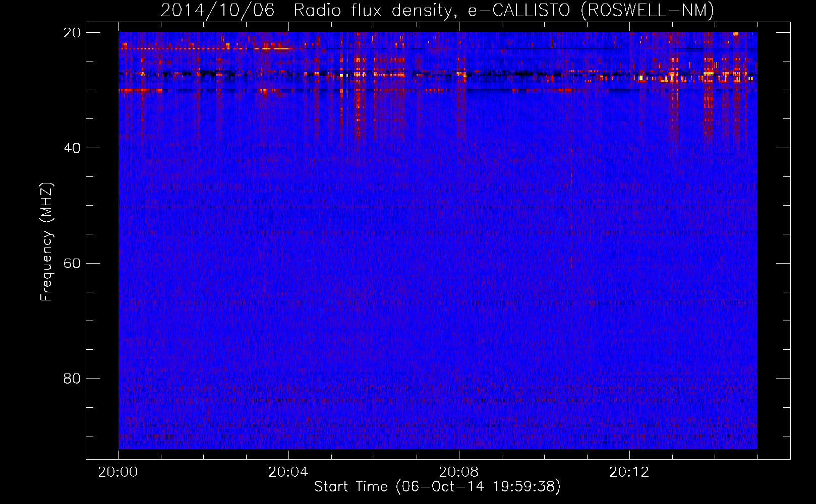Select the station label '(ROSWELL-NM)' in title
This screenshot has height=504, width=816.
coord(648,11)
